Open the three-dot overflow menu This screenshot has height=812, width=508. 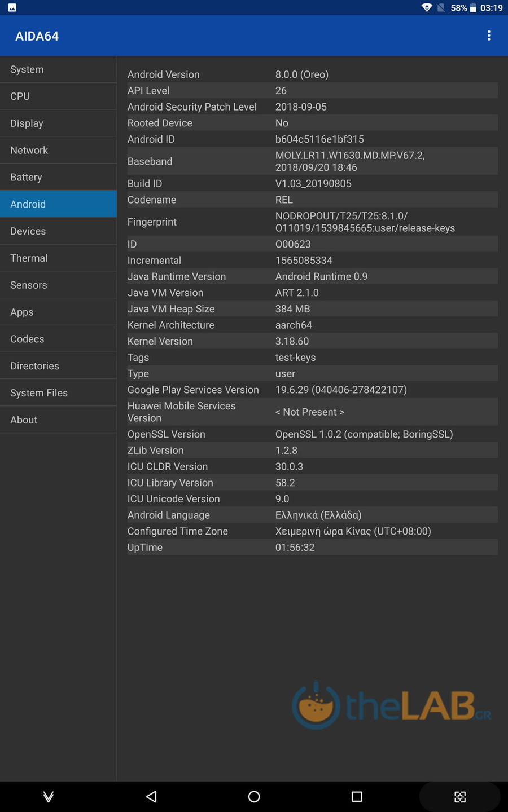(489, 36)
